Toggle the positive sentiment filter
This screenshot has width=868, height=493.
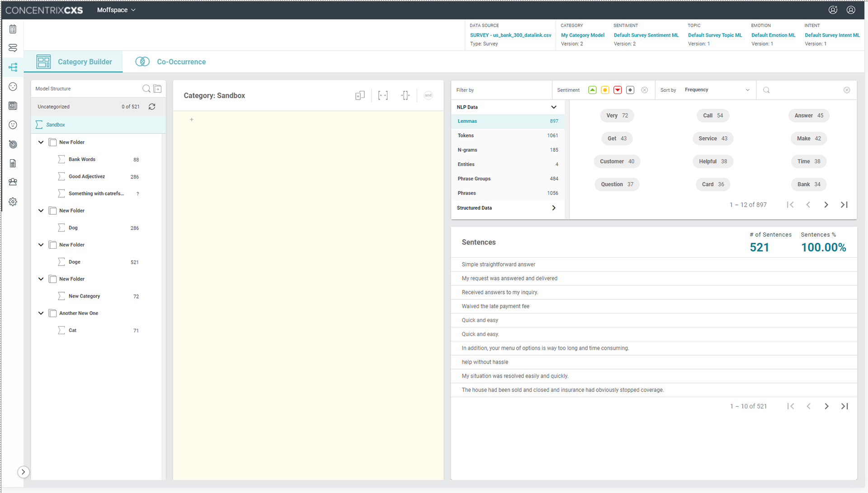[x=592, y=90]
